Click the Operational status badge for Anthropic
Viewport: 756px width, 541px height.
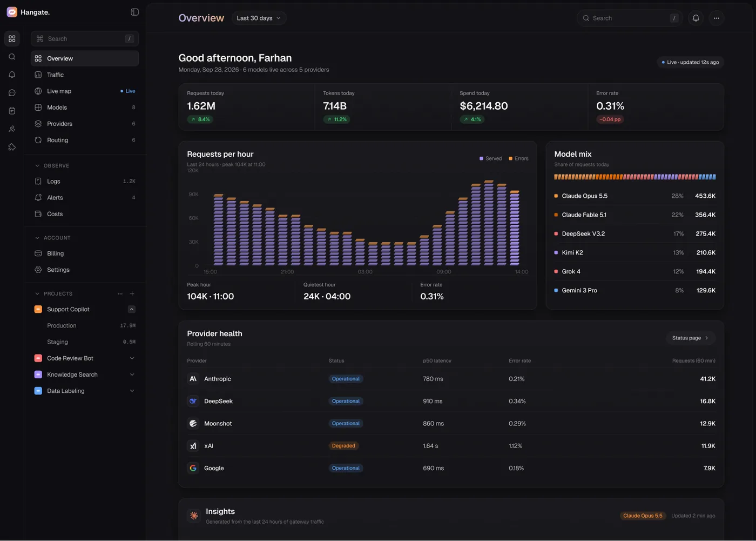346,379
